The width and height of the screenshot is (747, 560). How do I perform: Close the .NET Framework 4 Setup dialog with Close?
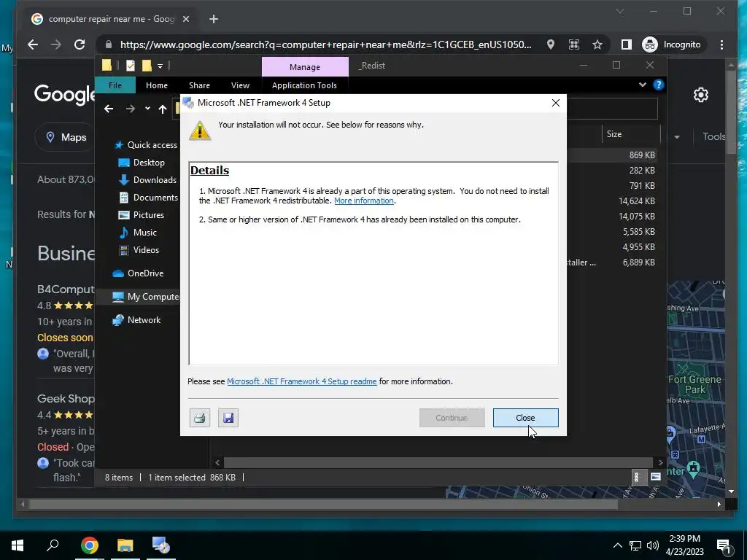tap(525, 418)
